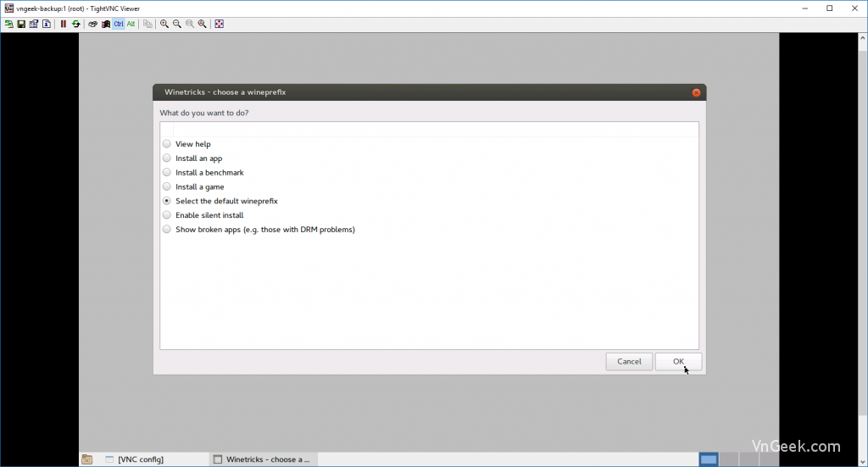868x467 pixels.
Task: Select the View help radio button
Action: 167,144
